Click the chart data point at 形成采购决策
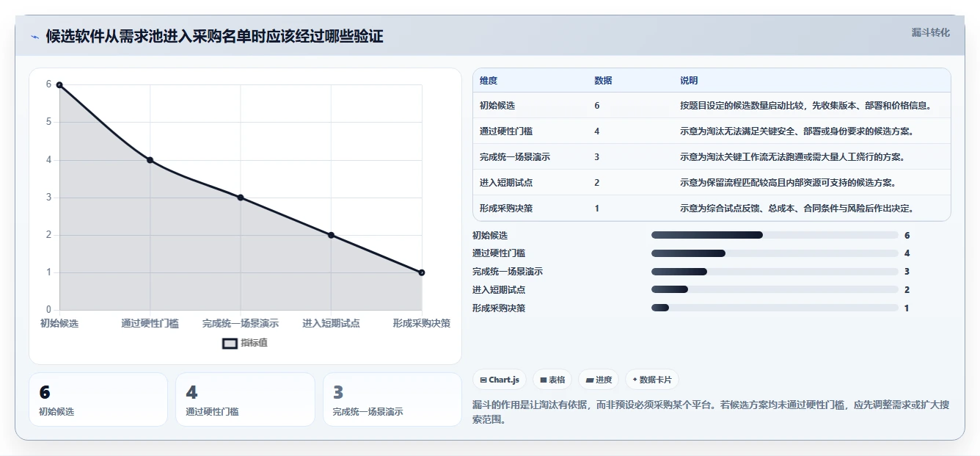This screenshot has height=456, width=980. [x=422, y=272]
